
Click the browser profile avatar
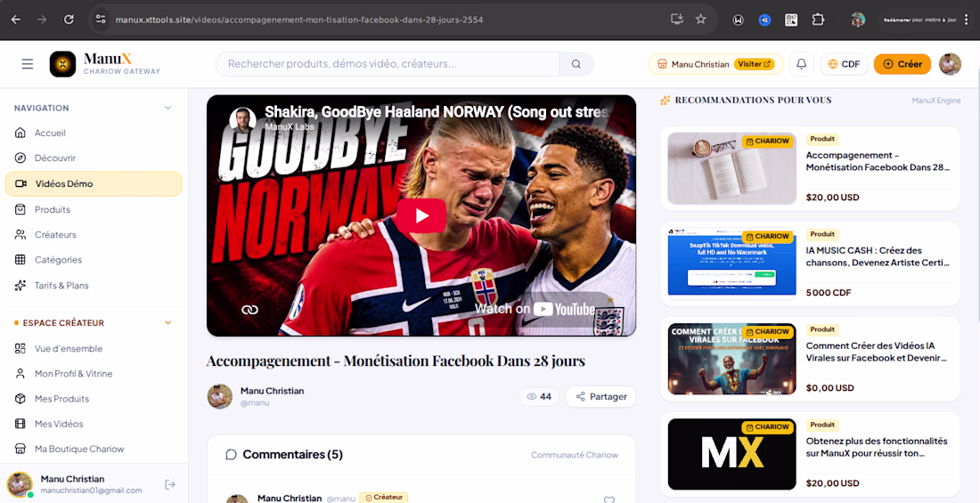(x=858, y=20)
